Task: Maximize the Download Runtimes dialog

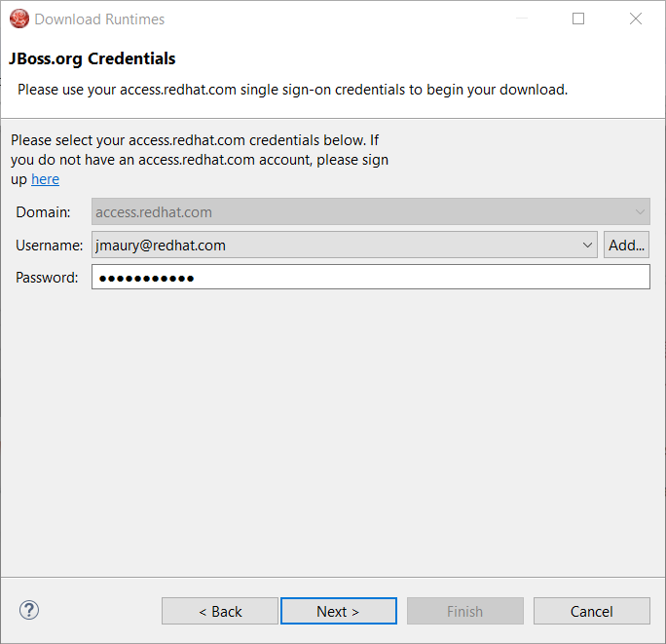Action: coord(578,19)
